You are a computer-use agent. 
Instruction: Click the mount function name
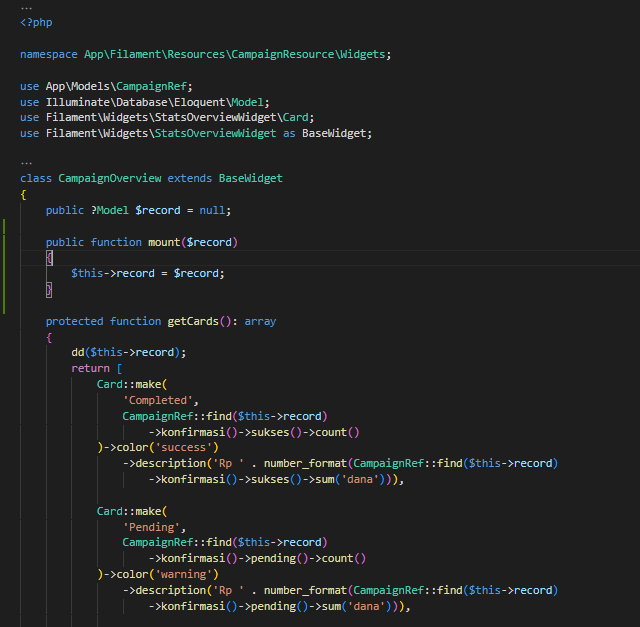point(164,242)
